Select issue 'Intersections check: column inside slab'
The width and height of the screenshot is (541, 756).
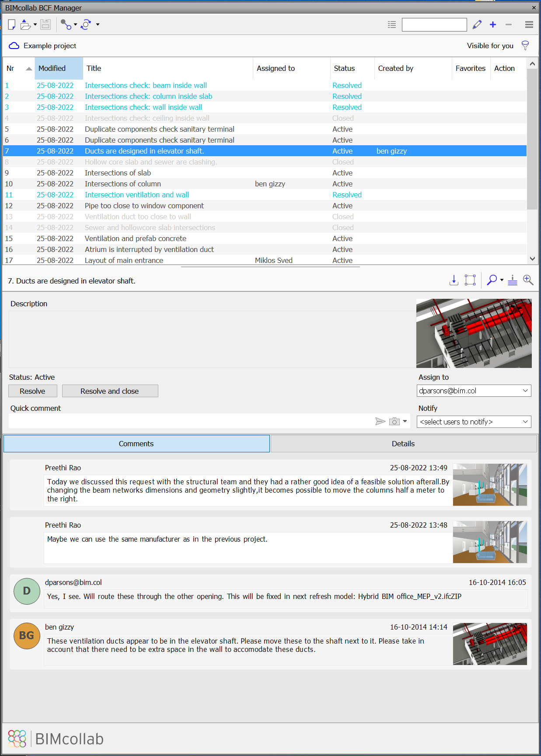coord(265,96)
